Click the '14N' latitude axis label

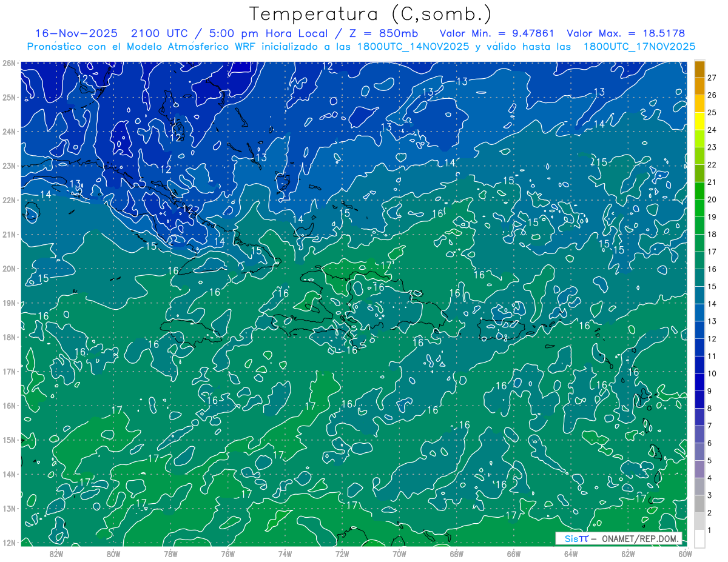[8, 474]
